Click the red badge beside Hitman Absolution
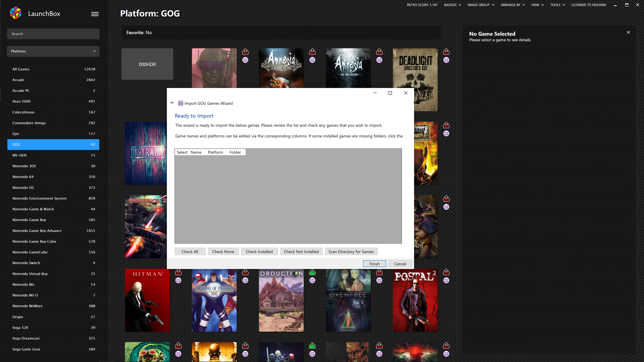The height and width of the screenshot is (362, 644). 178,272
